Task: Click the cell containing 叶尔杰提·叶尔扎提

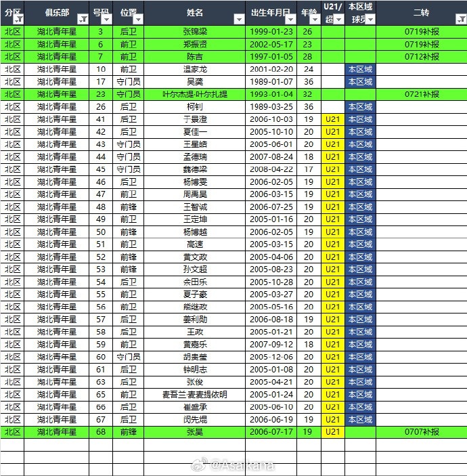Action: (194, 94)
